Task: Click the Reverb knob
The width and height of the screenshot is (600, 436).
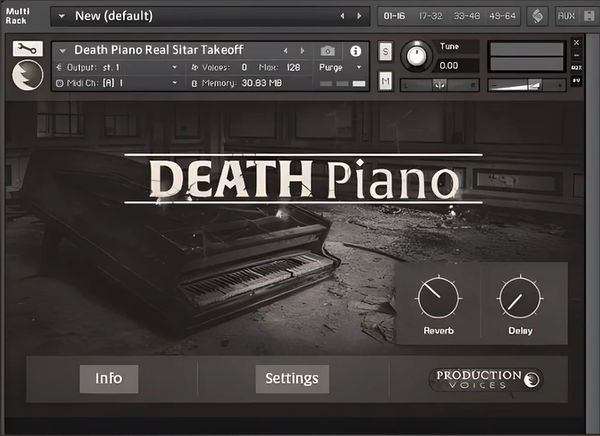Action: pyautogui.click(x=438, y=298)
